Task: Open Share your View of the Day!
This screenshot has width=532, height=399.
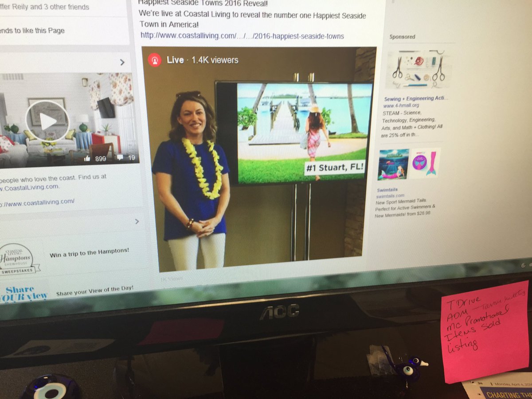Action: click(94, 291)
